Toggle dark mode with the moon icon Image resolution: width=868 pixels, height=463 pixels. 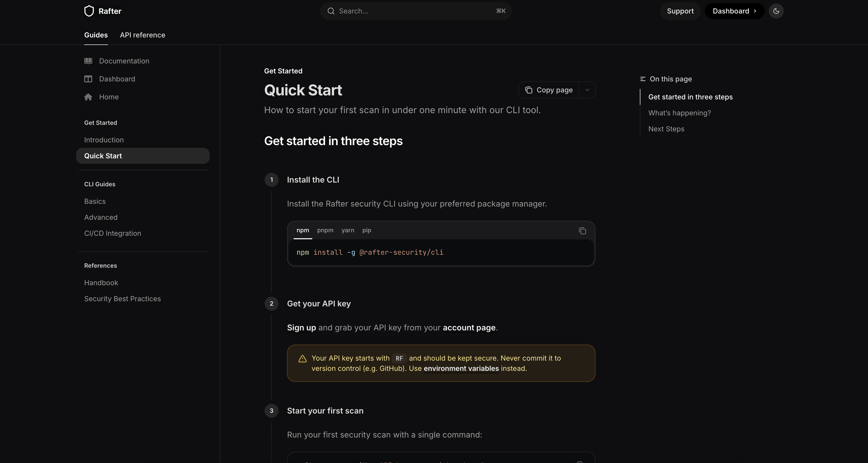[776, 11]
